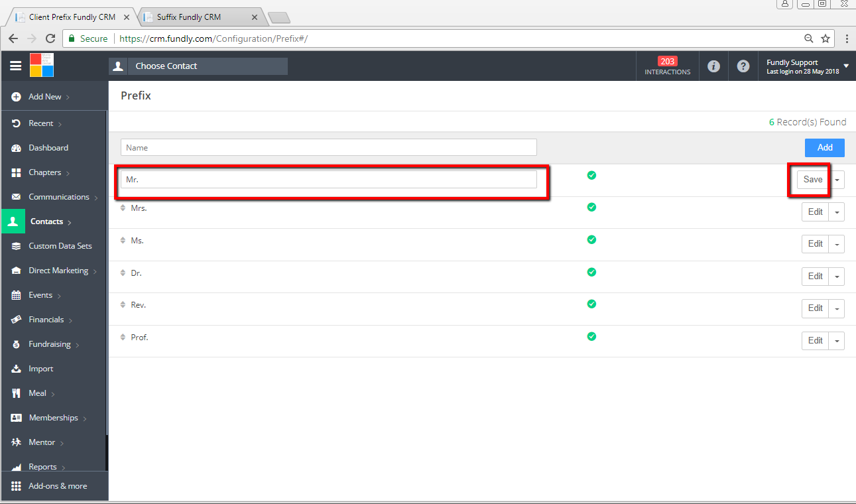Toggle the active checkmark for Ms.
This screenshot has width=856, height=504.
pos(591,239)
